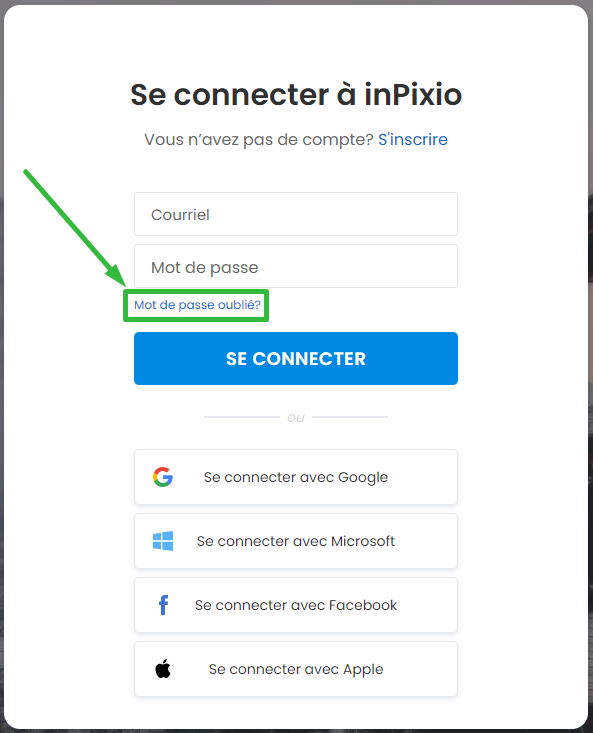Choose Se connecter avec Microsoft
The width and height of the screenshot is (593, 733).
pos(296,541)
